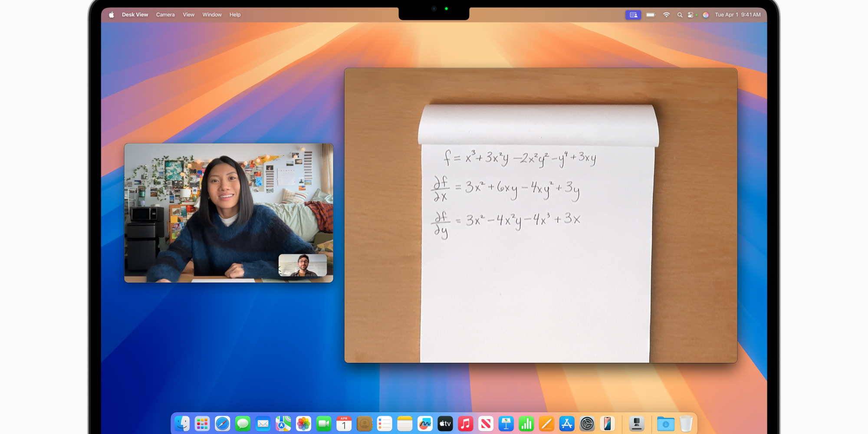Open the screen sharing status menu
The image size is (868, 434).
coord(633,15)
